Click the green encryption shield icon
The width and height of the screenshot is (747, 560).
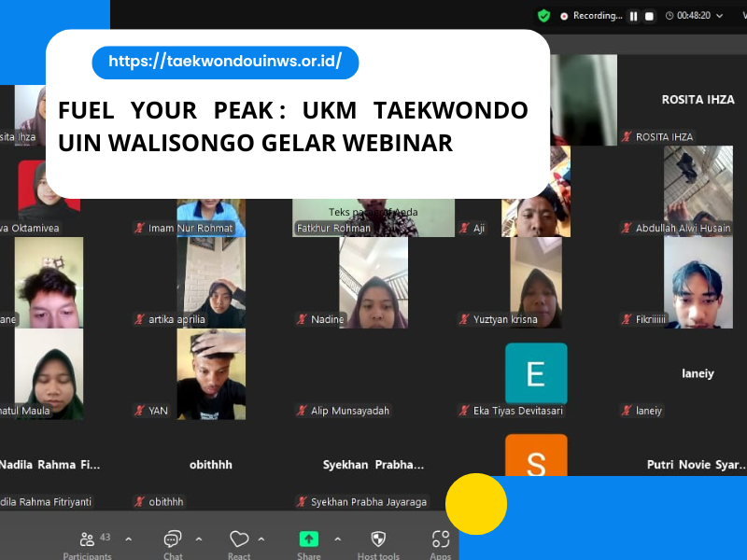(543, 16)
